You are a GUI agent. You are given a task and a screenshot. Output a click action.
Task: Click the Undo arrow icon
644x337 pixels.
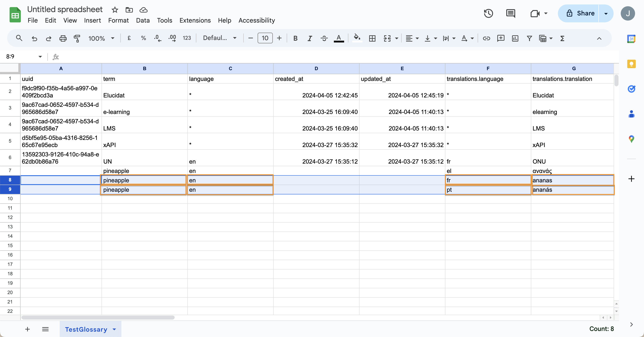[34, 38]
